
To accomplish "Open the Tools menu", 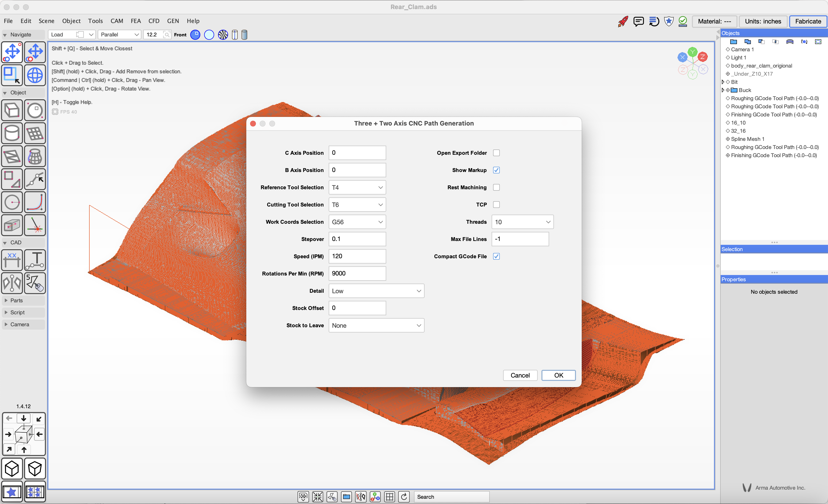I will click(x=95, y=21).
